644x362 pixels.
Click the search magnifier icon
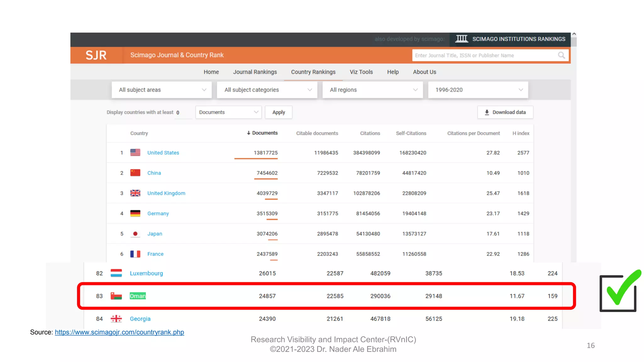tap(561, 55)
